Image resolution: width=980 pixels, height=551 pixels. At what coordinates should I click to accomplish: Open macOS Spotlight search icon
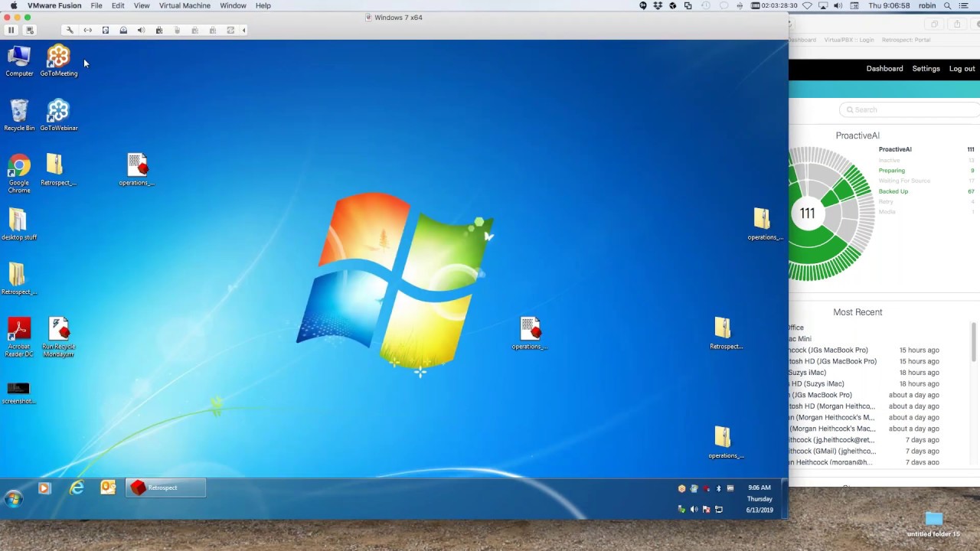click(x=947, y=5)
